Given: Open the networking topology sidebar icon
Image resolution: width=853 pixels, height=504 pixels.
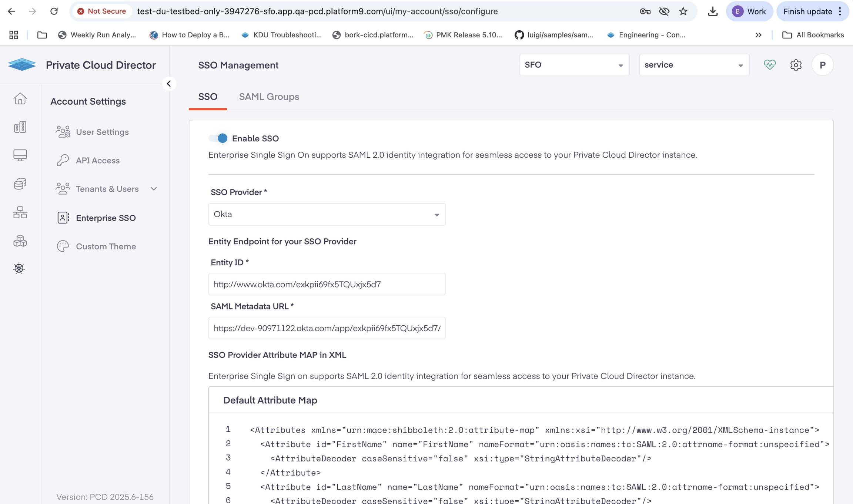Looking at the screenshot, I should point(20,212).
